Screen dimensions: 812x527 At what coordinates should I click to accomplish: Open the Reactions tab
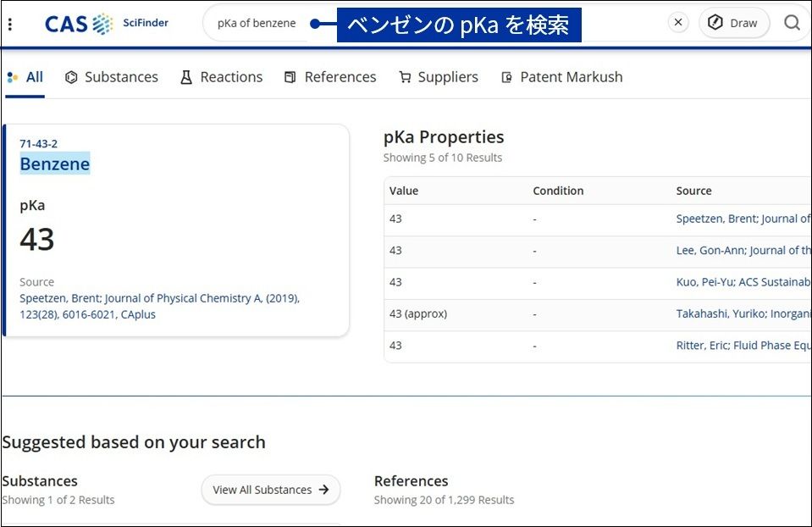pyautogui.click(x=222, y=77)
